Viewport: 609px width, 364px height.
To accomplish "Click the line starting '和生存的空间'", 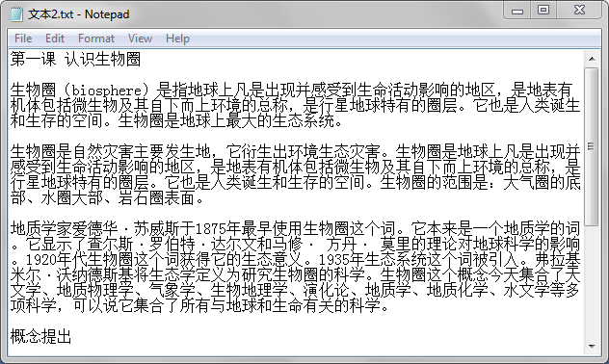I will tap(176, 121).
